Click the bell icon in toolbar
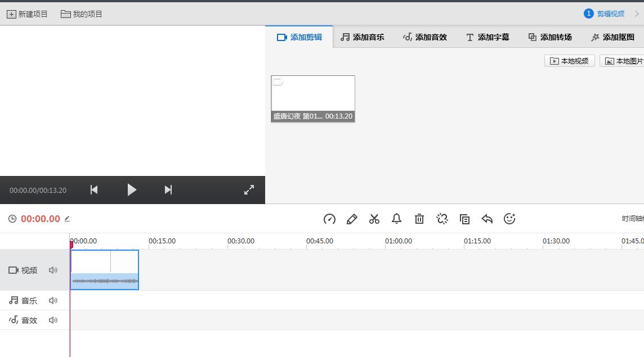 396,219
